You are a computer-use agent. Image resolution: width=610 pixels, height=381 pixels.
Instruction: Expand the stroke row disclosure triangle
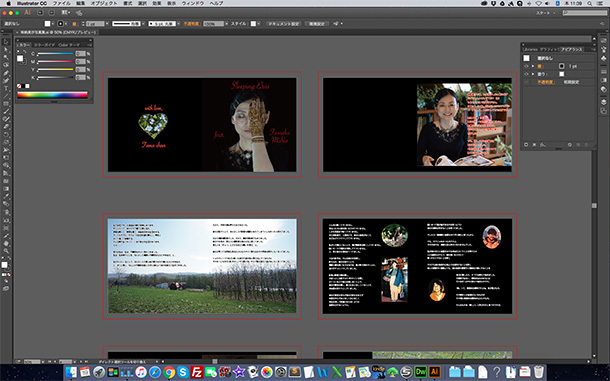533,66
